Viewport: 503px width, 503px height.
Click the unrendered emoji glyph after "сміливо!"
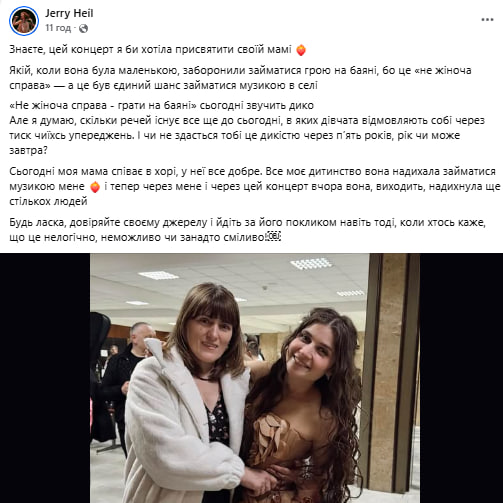pos(274,237)
